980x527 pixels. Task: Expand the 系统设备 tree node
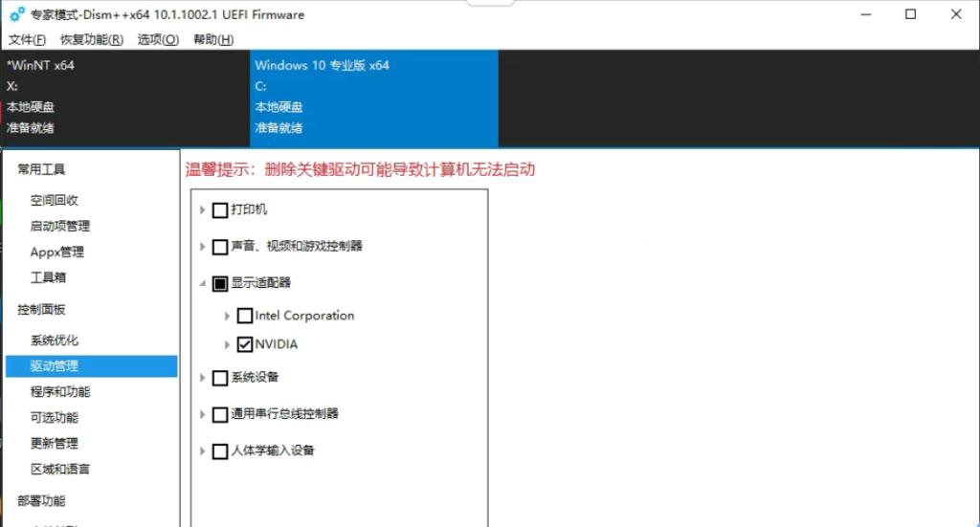(x=203, y=378)
